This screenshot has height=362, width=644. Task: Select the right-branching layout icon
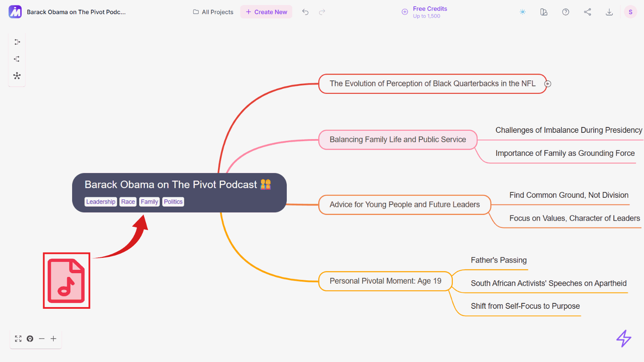pos(17,42)
